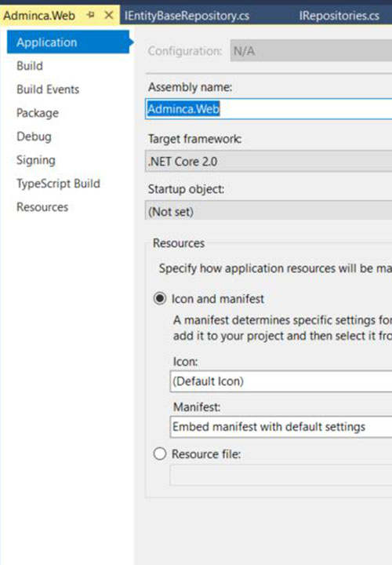
Task: Select the Icon and manifest radio button
Action: [160, 299]
